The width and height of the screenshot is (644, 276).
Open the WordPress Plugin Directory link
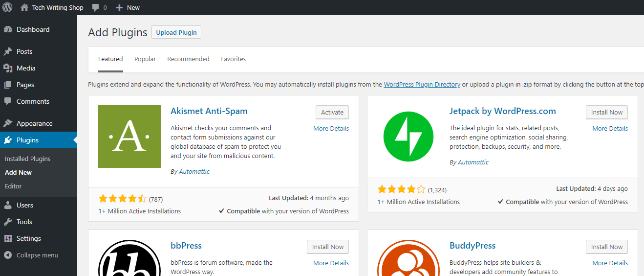[422, 84]
